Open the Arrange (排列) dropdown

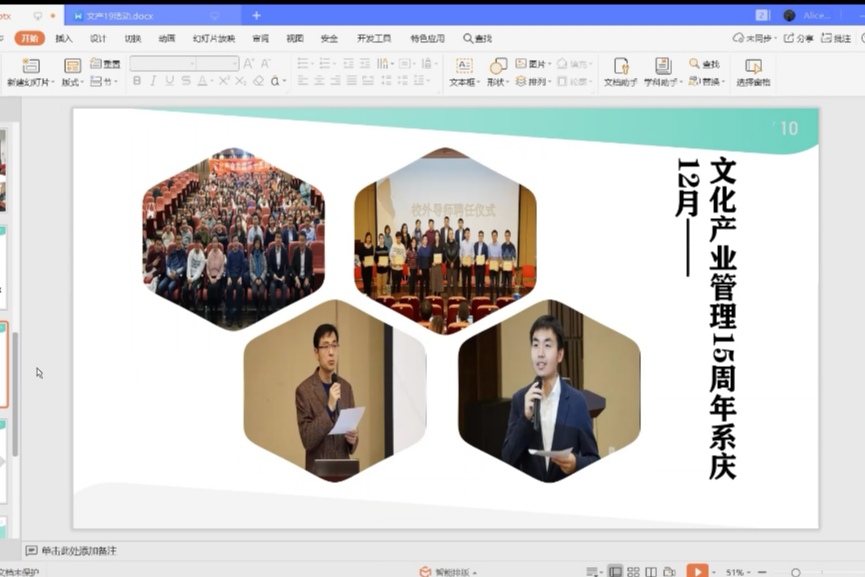coord(532,82)
